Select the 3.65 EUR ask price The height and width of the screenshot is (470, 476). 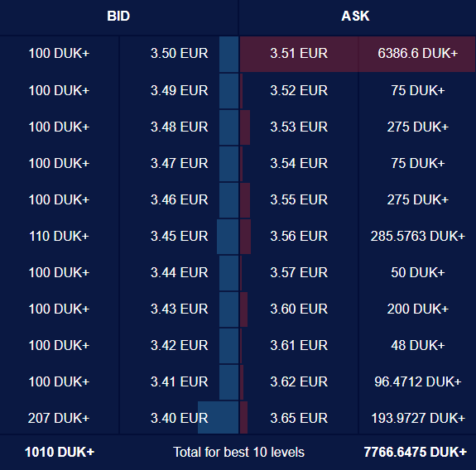pyautogui.click(x=299, y=418)
